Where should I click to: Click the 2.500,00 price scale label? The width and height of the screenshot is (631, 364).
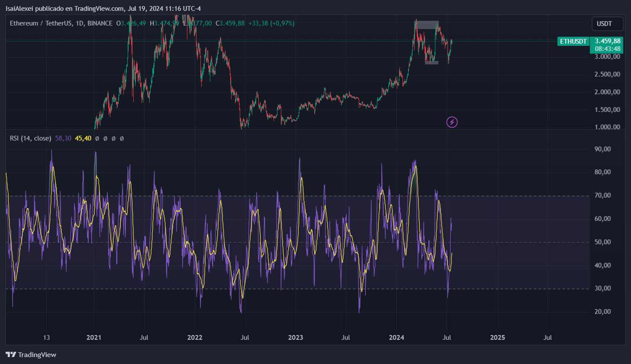point(607,74)
